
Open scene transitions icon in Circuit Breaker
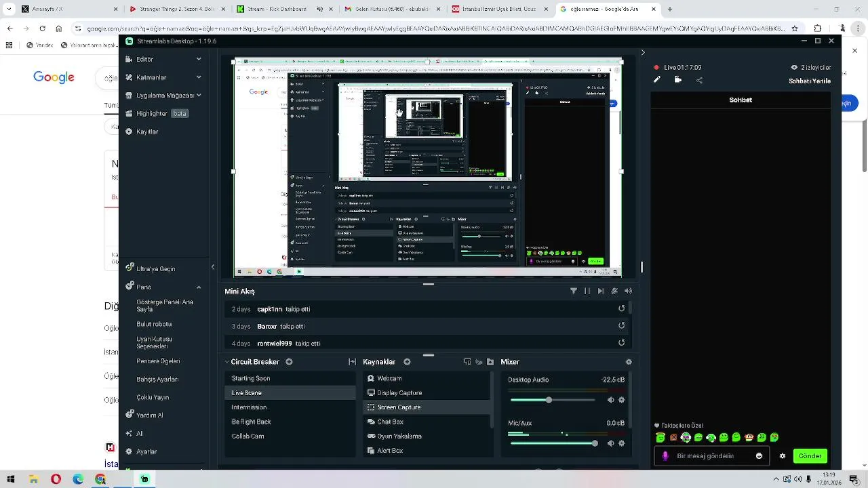(352, 362)
